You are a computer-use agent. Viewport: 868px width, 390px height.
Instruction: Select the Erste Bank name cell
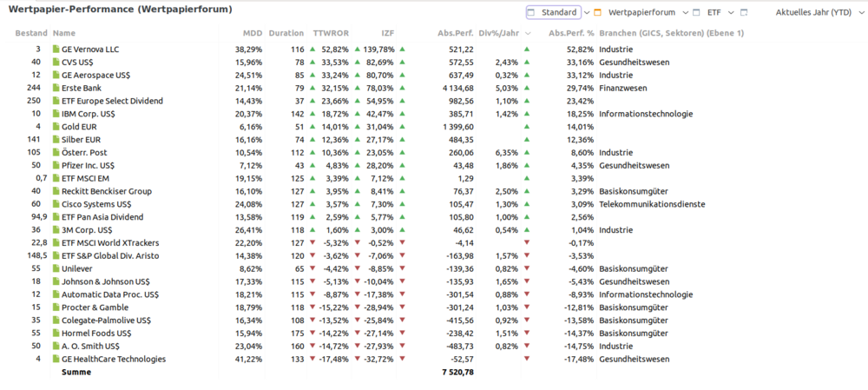pyautogui.click(x=82, y=88)
